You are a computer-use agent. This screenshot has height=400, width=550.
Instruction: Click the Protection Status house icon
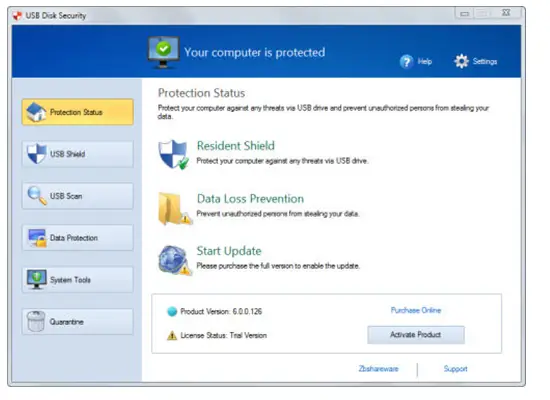point(36,112)
